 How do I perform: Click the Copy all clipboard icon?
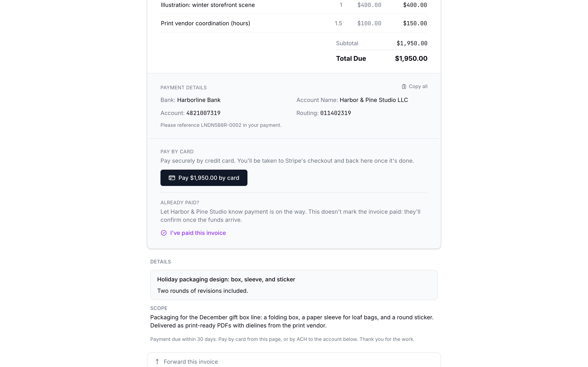404,87
